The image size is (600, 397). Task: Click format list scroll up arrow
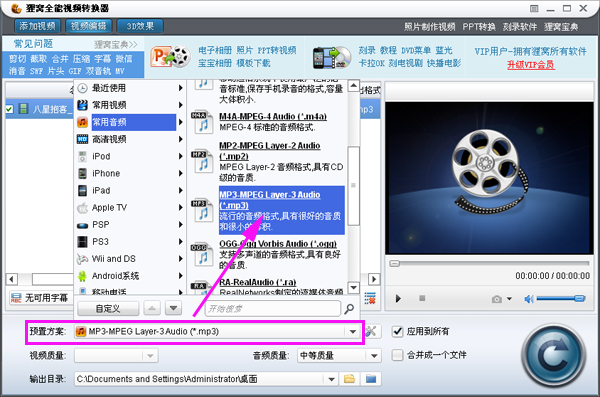(x=354, y=86)
